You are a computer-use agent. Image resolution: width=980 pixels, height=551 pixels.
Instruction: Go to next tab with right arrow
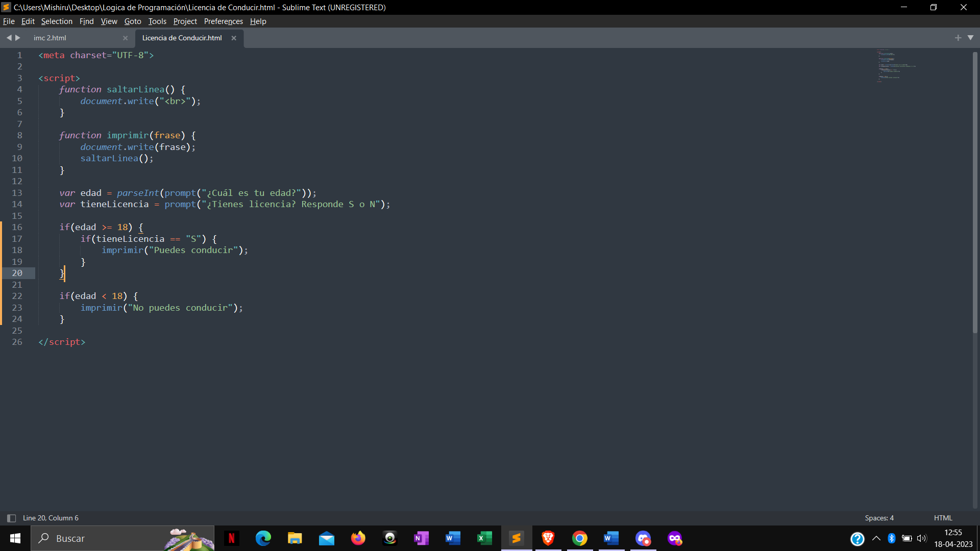[18, 38]
